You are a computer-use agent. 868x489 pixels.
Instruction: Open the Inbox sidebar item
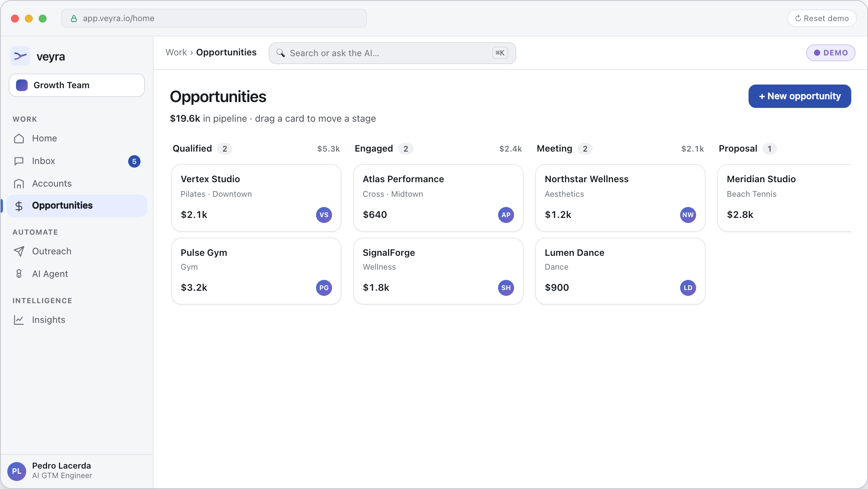click(x=77, y=161)
